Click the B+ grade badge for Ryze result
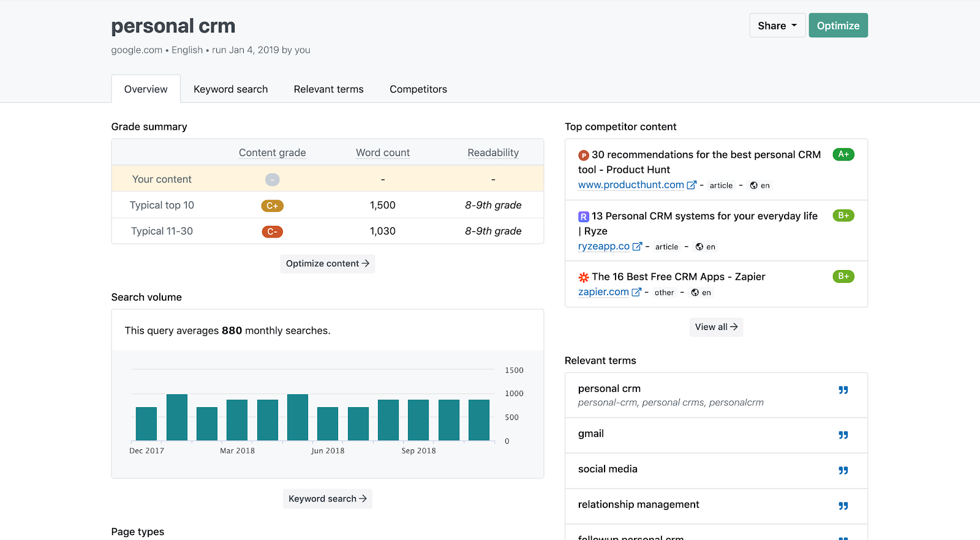This screenshot has height=540, width=980. click(x=843, y=216)
